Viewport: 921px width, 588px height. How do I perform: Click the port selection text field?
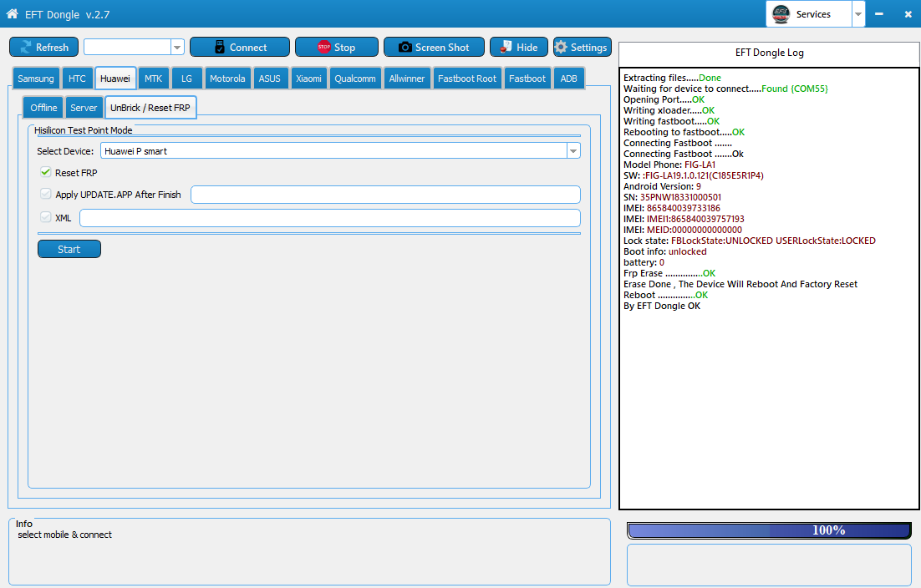click(x=128, y=47)
